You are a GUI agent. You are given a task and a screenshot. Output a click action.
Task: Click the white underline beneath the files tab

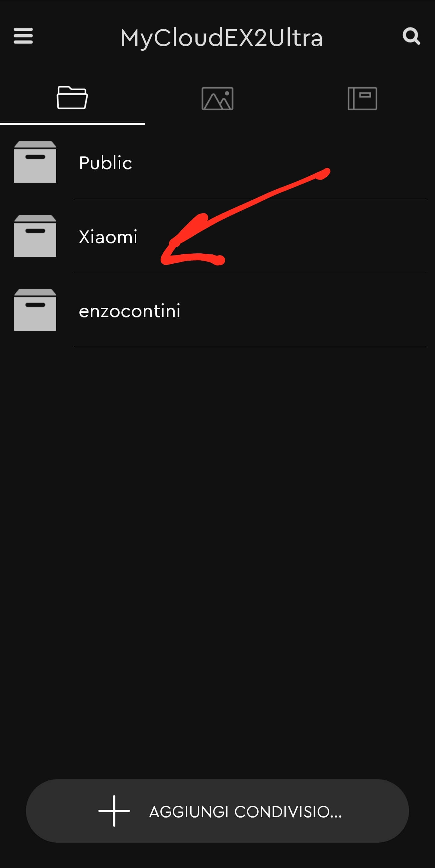pyautogui.click(x=72, y=124)
